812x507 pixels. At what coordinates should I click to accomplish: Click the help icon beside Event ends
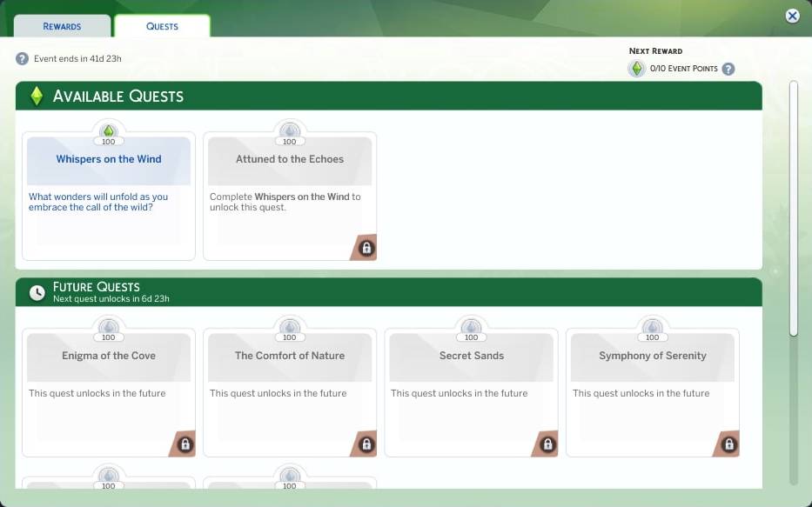coord(23,58)
